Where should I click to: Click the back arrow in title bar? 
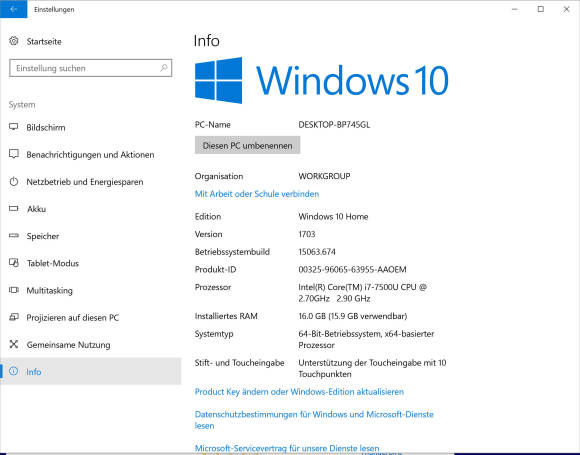[13, 9]
